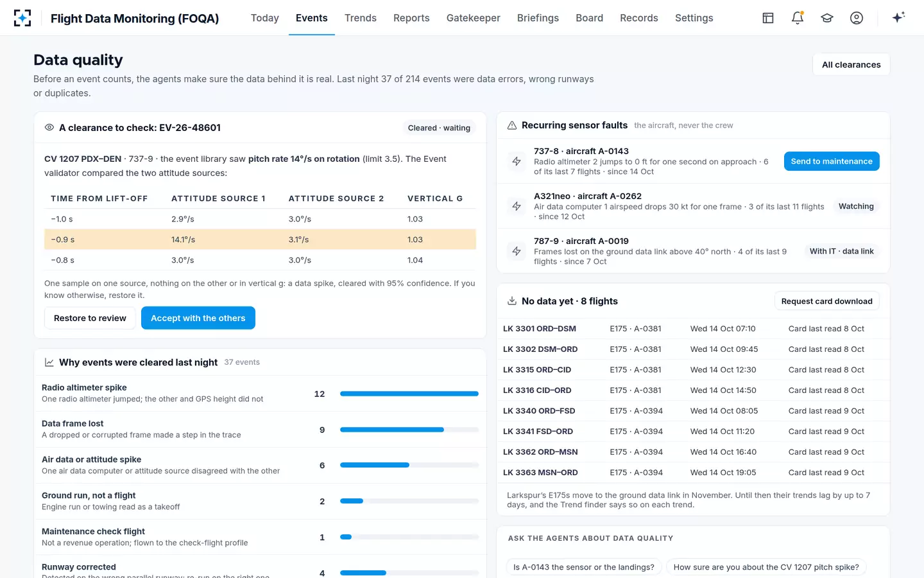Select flight LK 3302 DSM–ORD

point(693,349)
